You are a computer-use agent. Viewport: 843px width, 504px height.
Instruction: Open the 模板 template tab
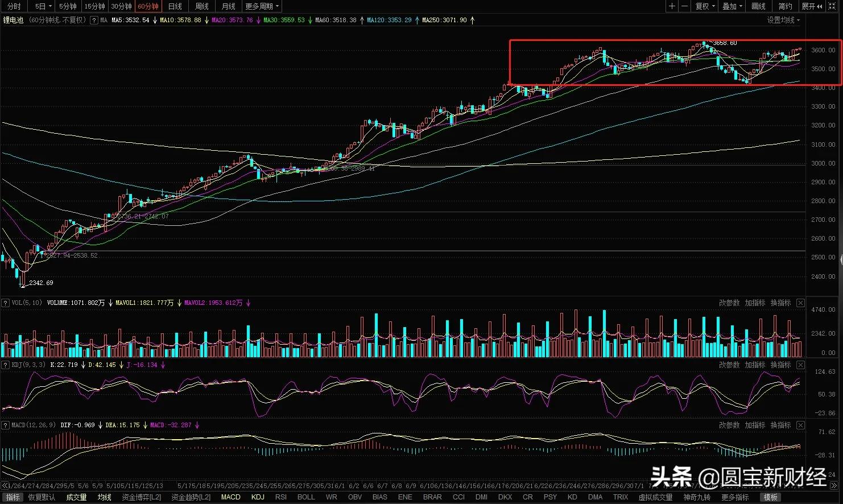point(771,497)
